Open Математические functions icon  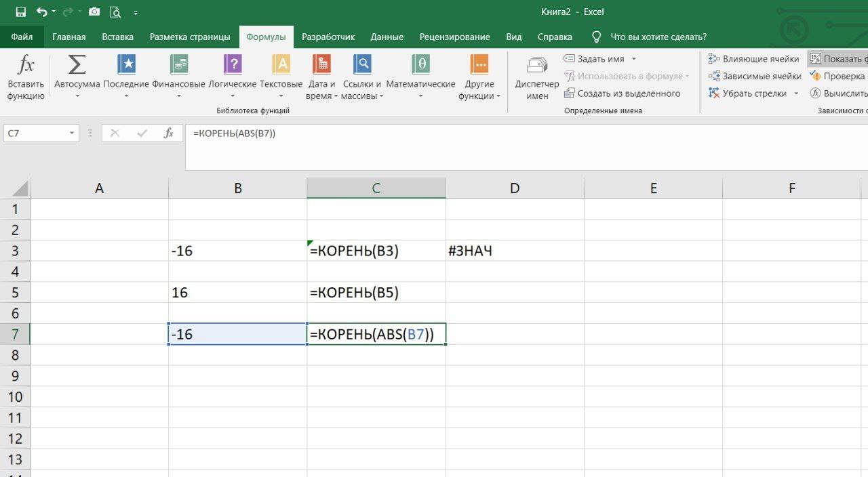click(x=420, y=65)
